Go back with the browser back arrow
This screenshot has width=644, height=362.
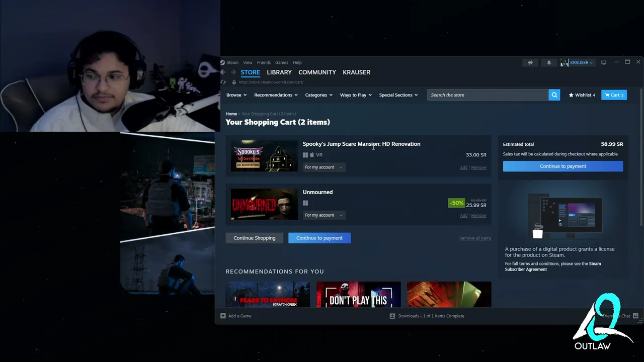click(223, 72)
